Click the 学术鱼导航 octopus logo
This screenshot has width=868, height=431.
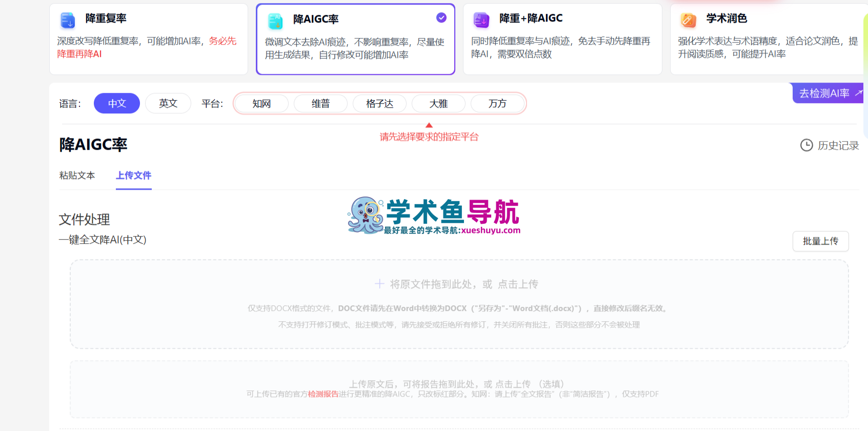coord(366,215)
